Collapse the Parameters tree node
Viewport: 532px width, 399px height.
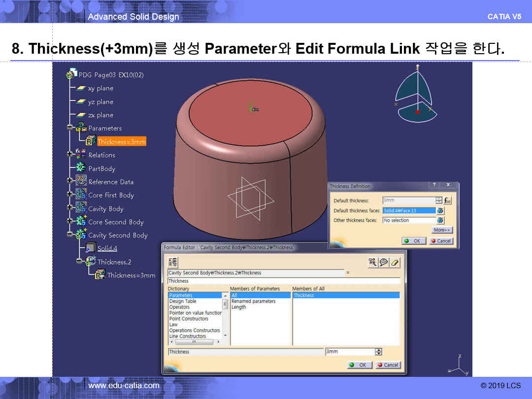[70, 128]
